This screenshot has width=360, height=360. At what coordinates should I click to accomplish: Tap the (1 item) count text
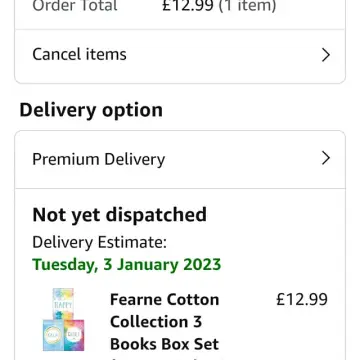(x=247, y=6)
